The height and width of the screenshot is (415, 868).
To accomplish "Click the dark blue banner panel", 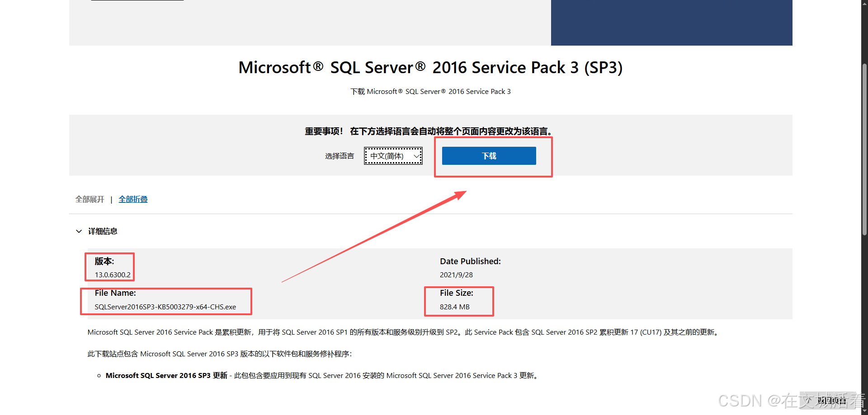I will click(x=671, y=23).
